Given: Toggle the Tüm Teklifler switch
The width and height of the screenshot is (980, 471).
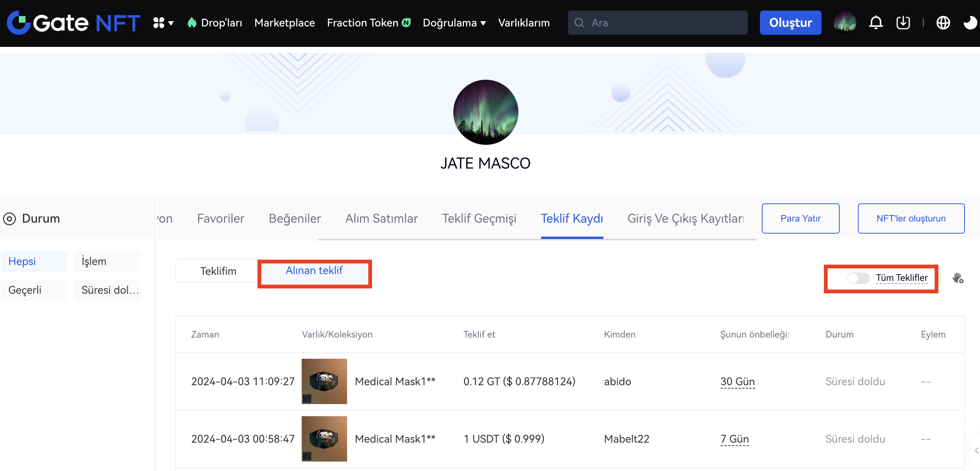Looking at the screenshot, I should [x=858, y=278].
